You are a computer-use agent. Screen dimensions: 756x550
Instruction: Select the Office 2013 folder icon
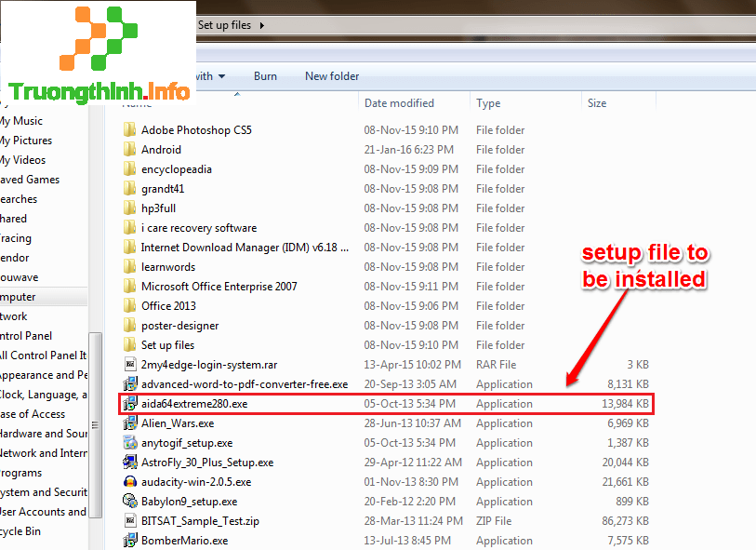(x=129, y=306)
